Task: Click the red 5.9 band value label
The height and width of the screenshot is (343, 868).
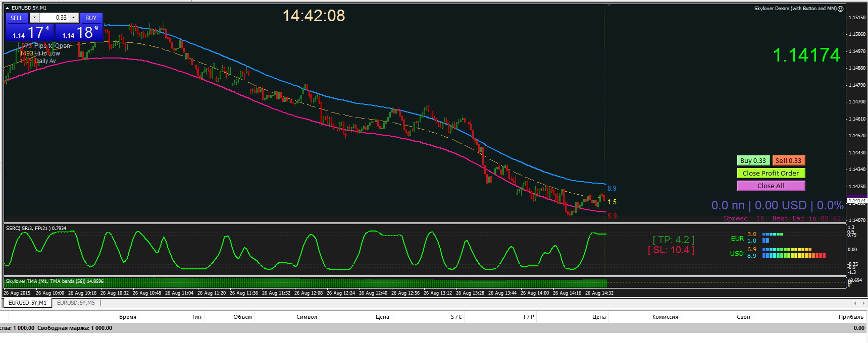Action: [x=612, y=216]
